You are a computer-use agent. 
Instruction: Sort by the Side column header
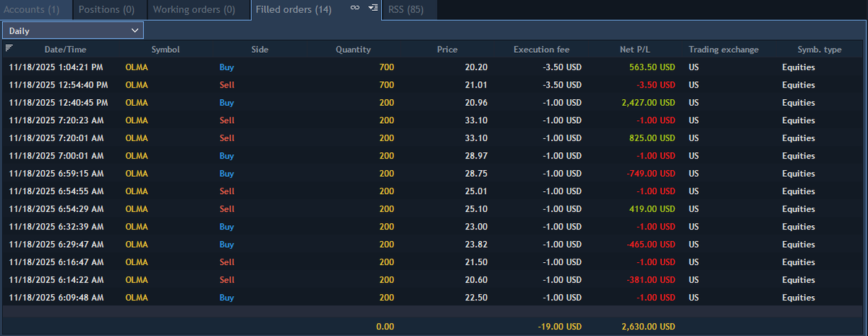pos(260,50)
